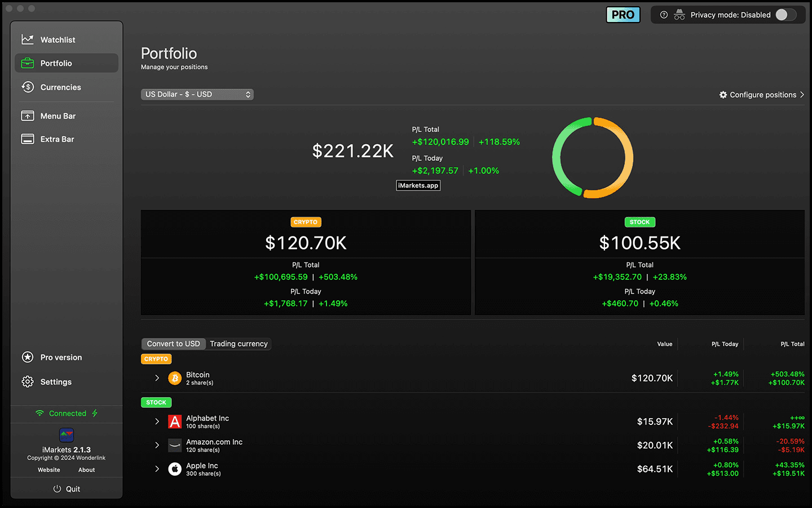Click the Pro version star icon
Viewport: 812px width, 508px height.
coord(27,357)
